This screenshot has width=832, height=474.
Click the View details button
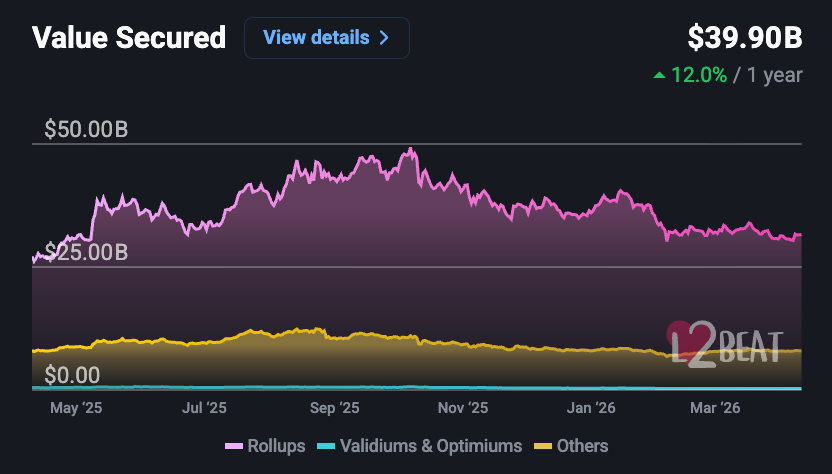tap(326, 38)
